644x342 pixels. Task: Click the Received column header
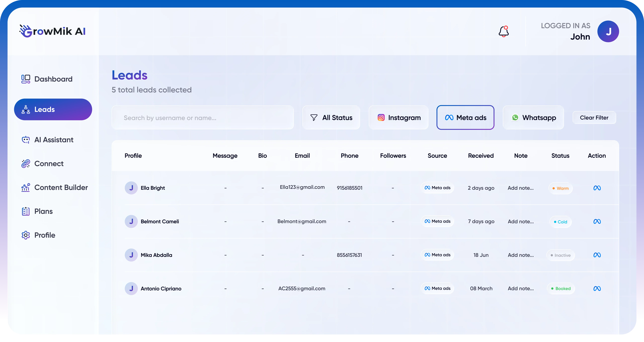[x=481, y=156]
